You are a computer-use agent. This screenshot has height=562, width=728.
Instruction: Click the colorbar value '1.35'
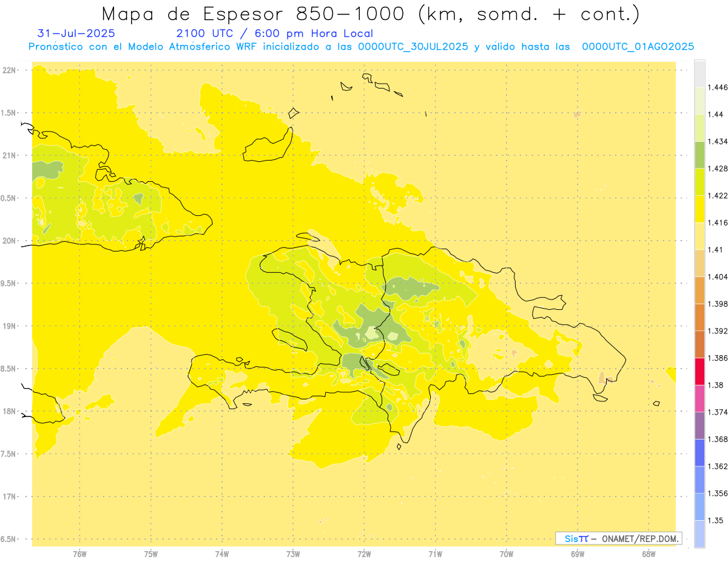(716, 521)
